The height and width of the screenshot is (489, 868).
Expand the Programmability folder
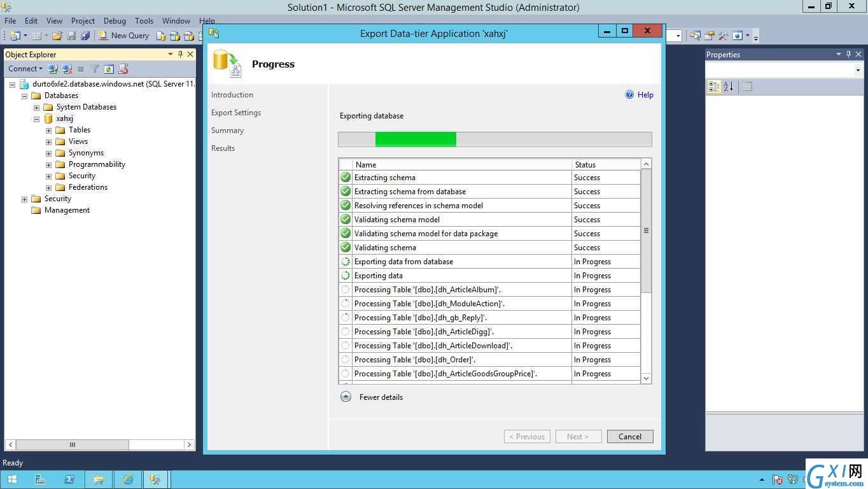(x=48, y=164)
